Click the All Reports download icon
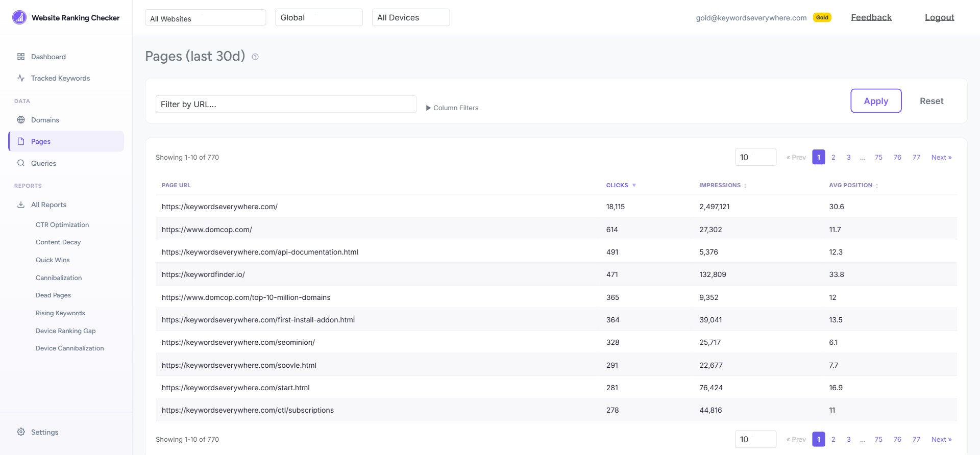Viewport: 980px width, 455px height. 21,205
